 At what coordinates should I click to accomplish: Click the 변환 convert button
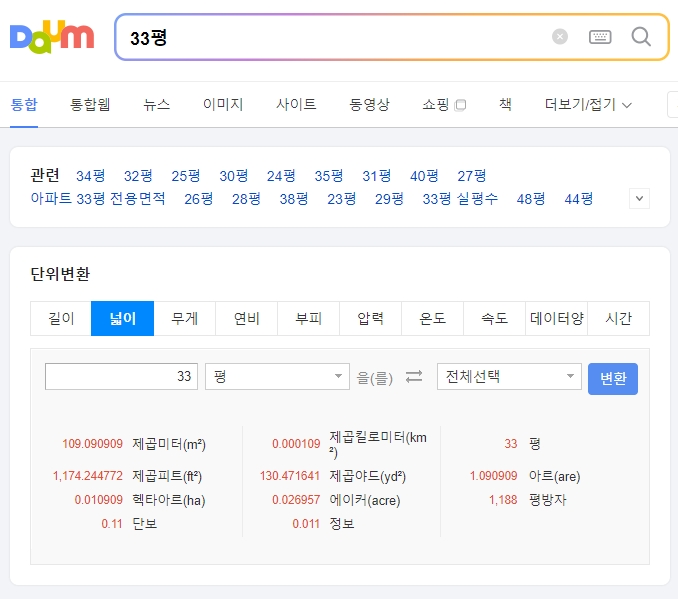(x=613, y=378)
